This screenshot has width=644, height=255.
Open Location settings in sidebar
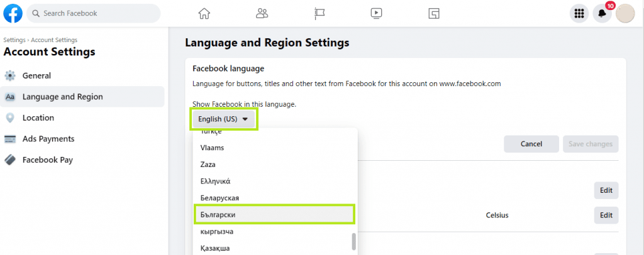(82, 117)
